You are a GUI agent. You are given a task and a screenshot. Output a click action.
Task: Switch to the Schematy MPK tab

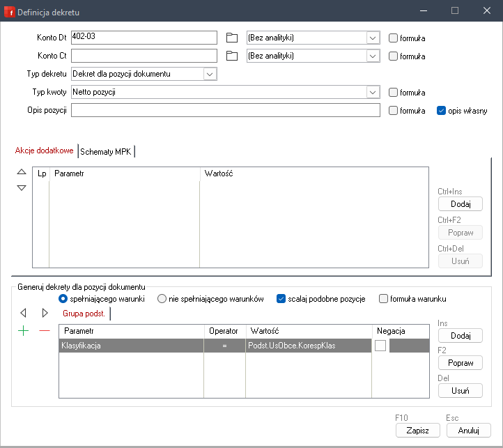click(106, 151)
